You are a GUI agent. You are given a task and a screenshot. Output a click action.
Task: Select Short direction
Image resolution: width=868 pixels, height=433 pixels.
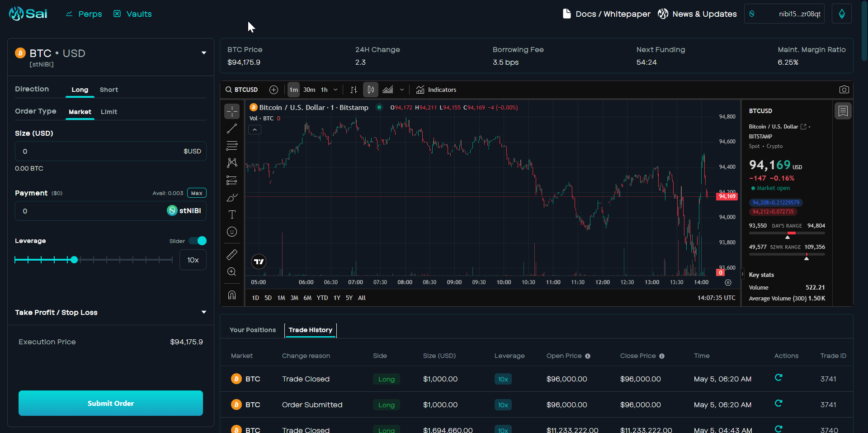[x=108, y=90]
